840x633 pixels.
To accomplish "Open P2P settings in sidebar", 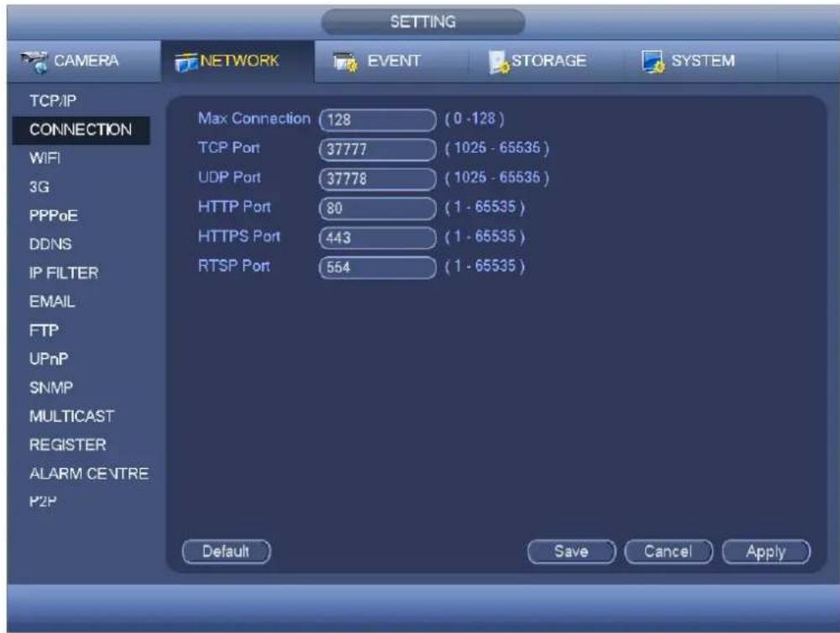I will pyautogui.click(x=43, y=502).
